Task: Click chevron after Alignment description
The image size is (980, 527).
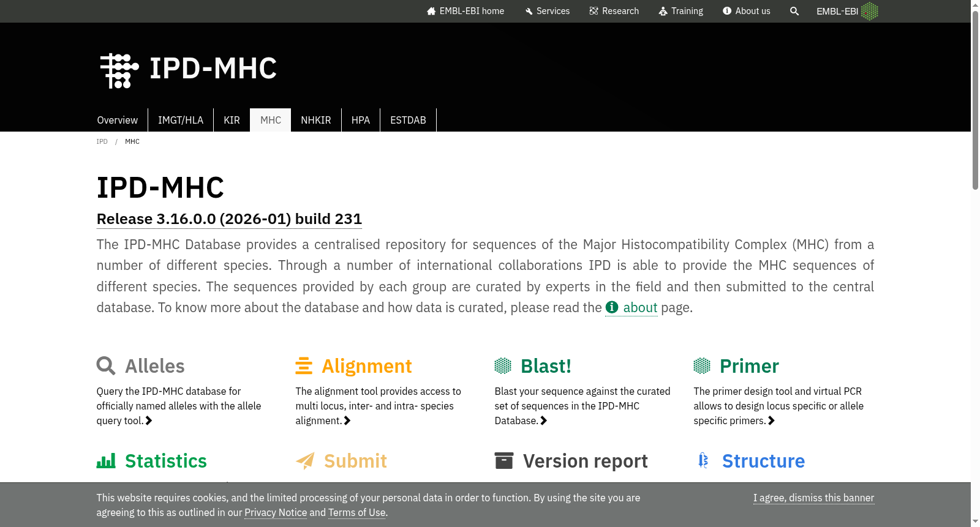Action: coord(347,420)
